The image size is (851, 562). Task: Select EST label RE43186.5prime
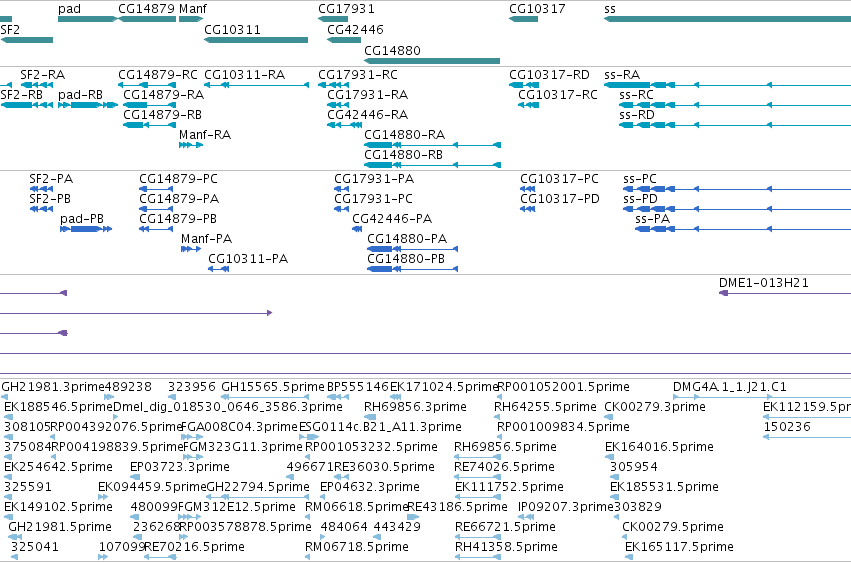[x=457, y=507]
